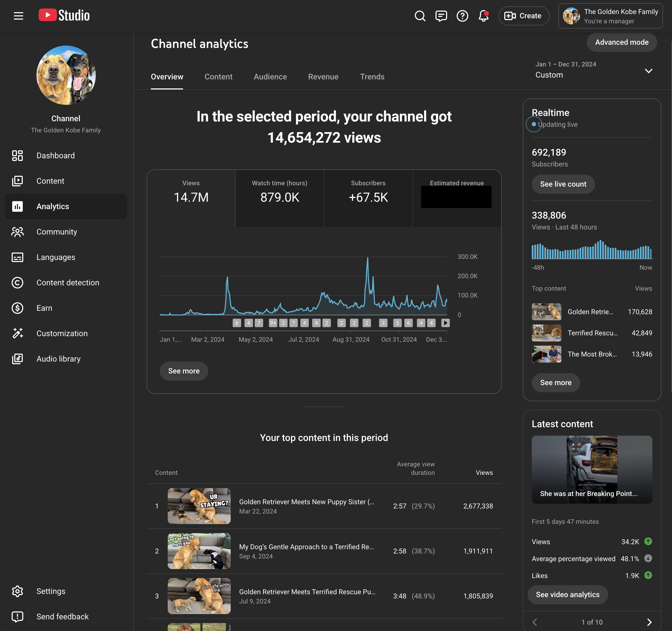Screen dimensions: 672x631
Task: Click the See live count button
Action: pos(563,184)
